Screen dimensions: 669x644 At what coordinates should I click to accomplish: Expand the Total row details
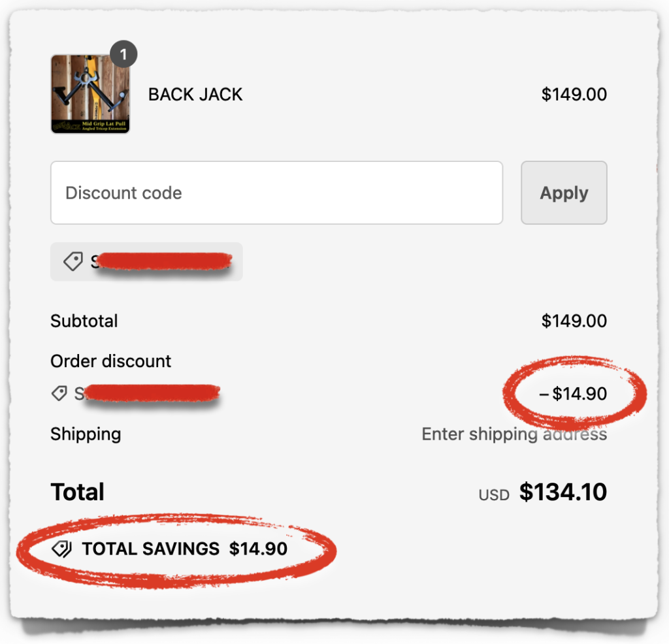(77, 492)
